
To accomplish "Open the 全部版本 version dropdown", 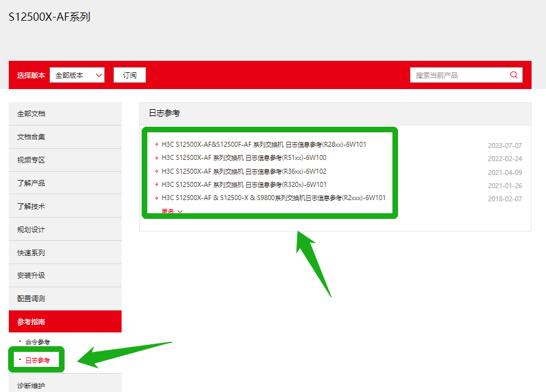I will coord(77,75).
